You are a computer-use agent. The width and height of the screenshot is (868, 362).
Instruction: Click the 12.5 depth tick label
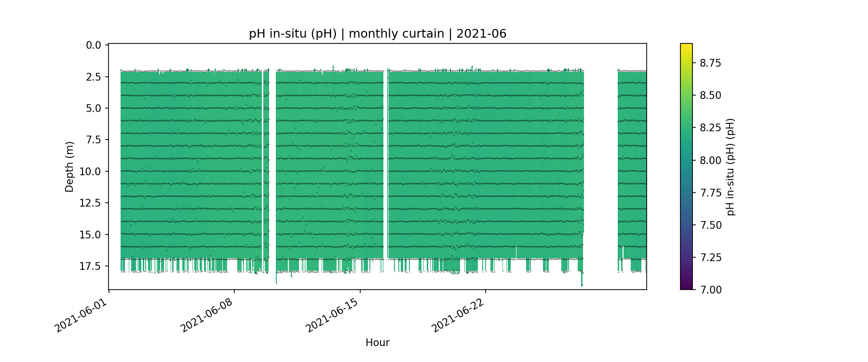pyautogui.click(x=91, y=203)
